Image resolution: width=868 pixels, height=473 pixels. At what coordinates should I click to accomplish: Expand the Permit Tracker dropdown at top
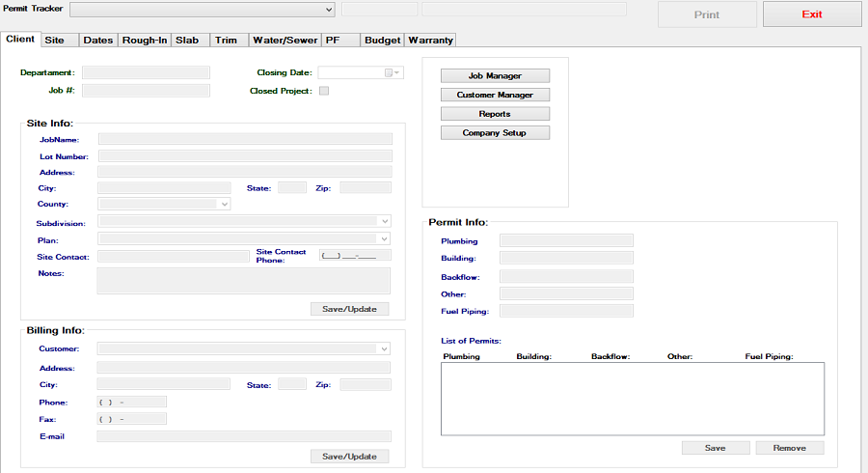(x=329, y=10)
